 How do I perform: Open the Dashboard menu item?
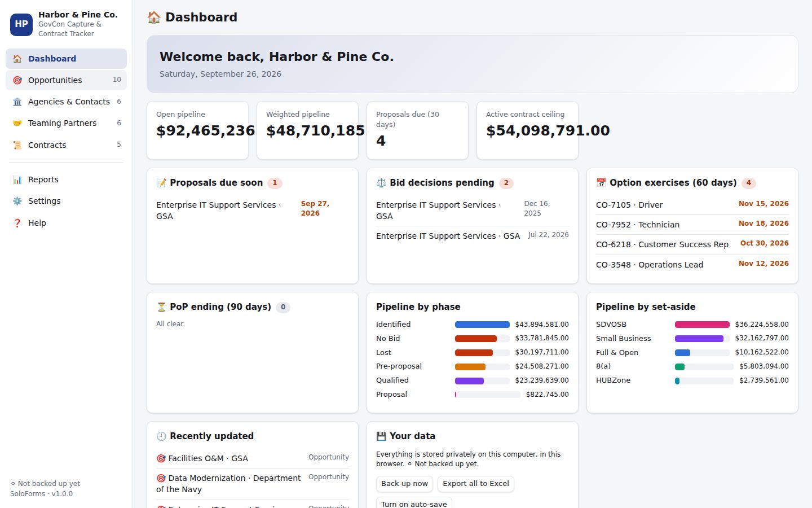66,59
